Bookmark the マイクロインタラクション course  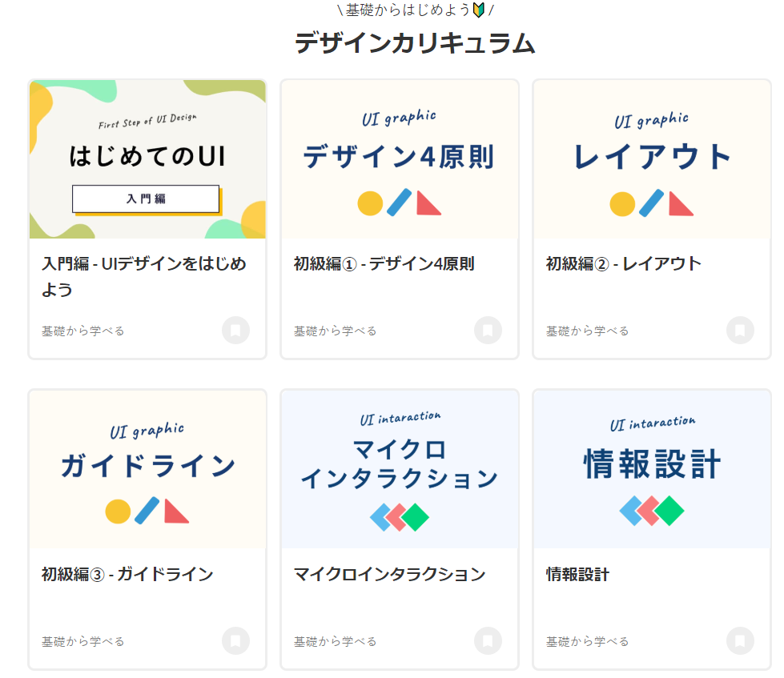click(488, 641)
